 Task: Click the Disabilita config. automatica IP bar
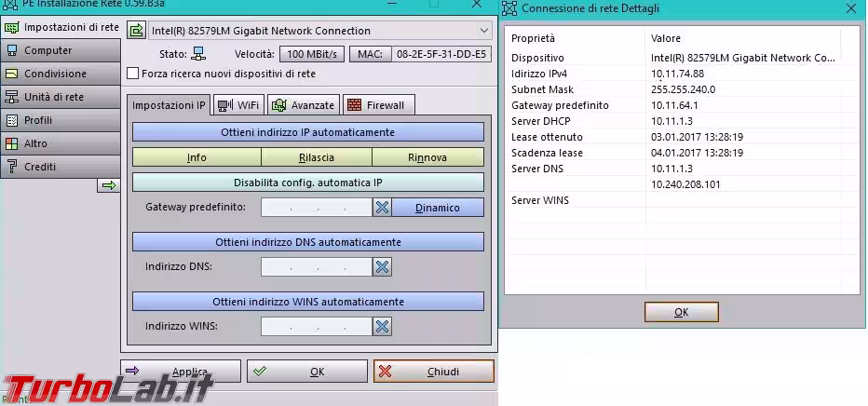point(307,183)
